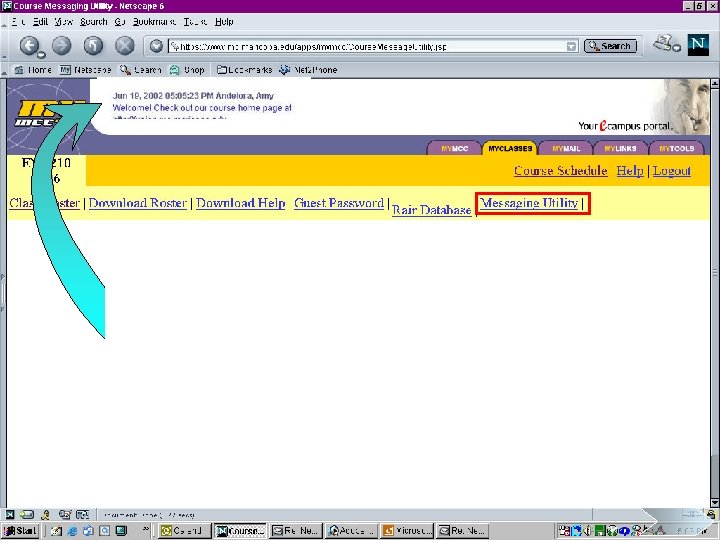Screen dimensions: 720x540
Task: Open the Edit menu
Action: pyautogui.click(x=40, y=22)
